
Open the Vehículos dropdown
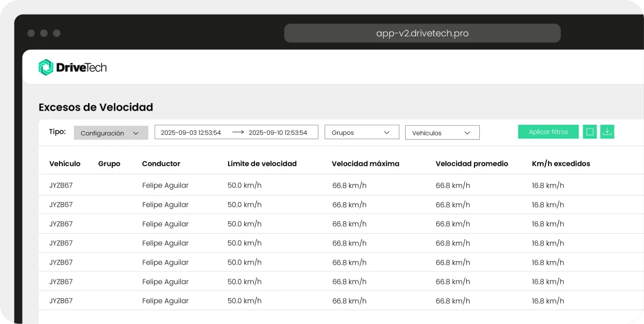[442, 133]
